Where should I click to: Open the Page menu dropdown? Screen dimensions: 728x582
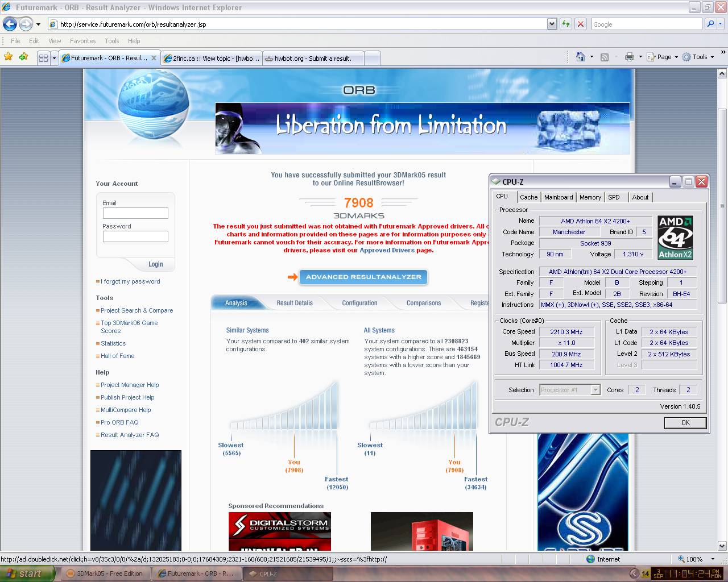[x=663, y=57]
